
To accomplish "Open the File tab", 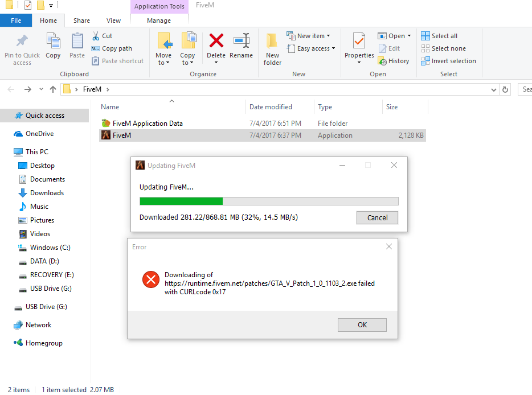I will [16, 20].
